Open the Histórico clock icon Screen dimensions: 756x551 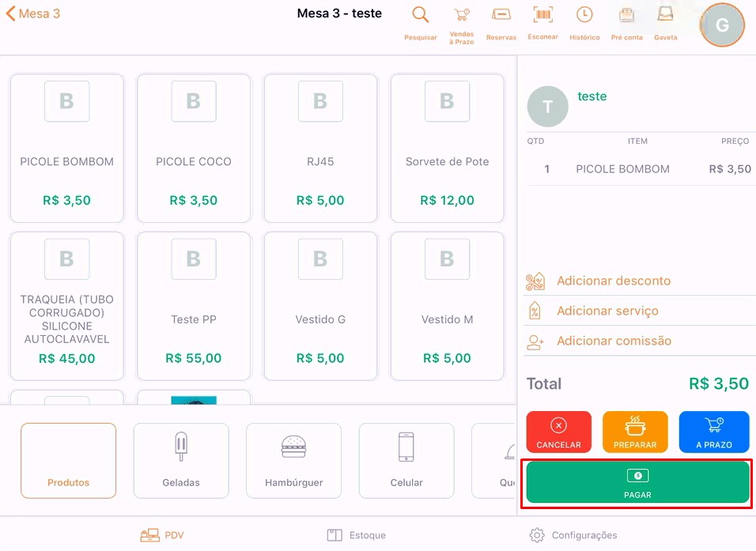point(584,23)
